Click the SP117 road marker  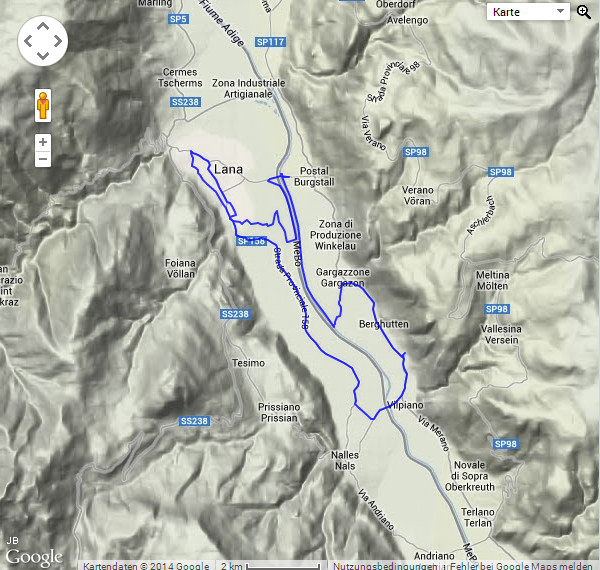pos(271,42)
